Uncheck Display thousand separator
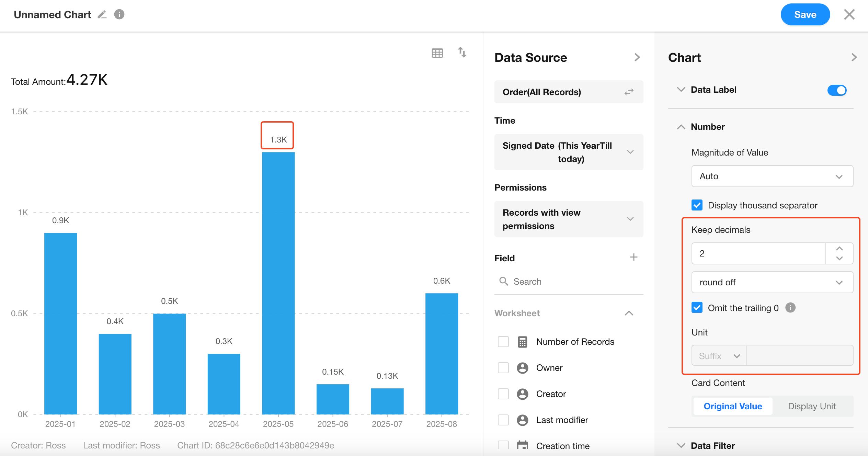 697,205
